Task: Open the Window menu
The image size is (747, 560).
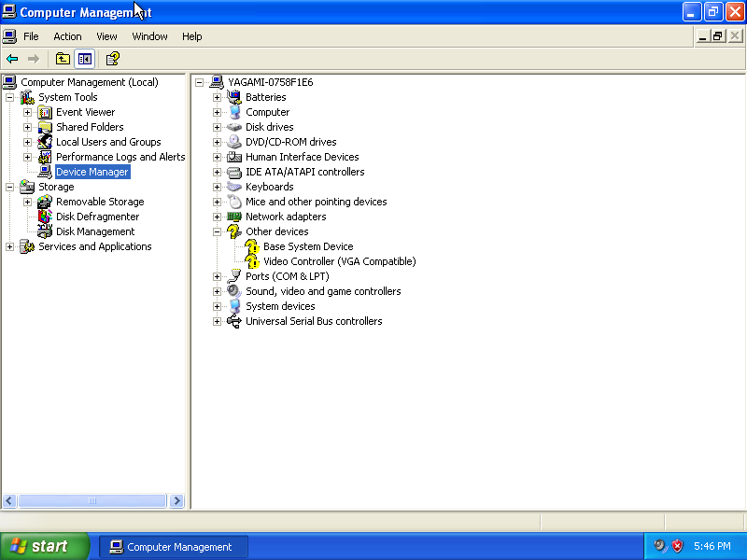Action: [149, 36]
